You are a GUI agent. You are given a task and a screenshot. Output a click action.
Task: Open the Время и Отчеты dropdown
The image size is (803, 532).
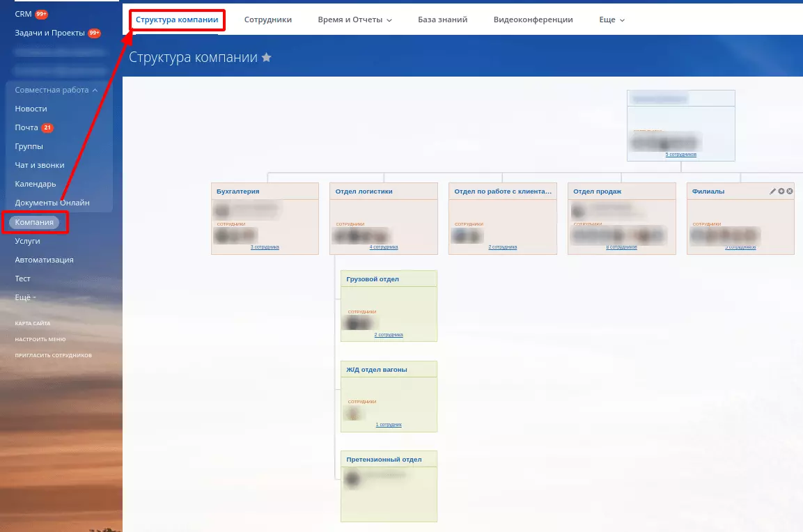point(355,19)
